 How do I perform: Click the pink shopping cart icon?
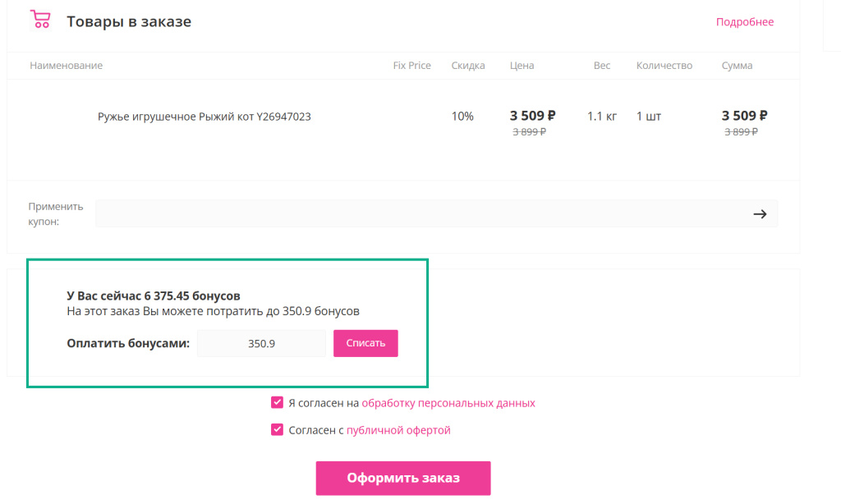39,20
